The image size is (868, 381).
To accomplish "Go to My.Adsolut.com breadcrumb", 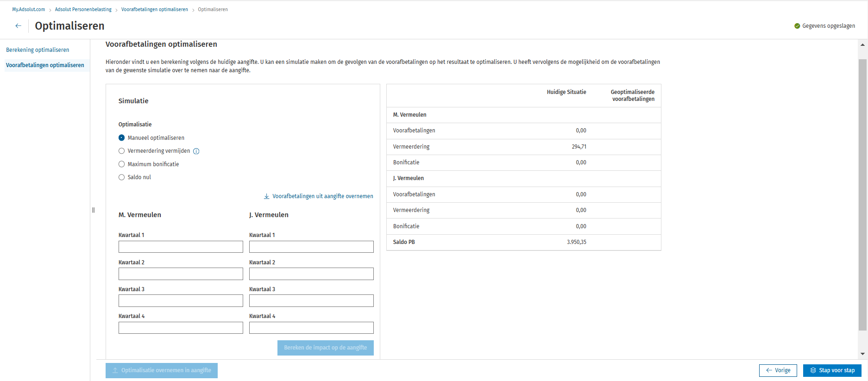I will click(x=29, y=9).
